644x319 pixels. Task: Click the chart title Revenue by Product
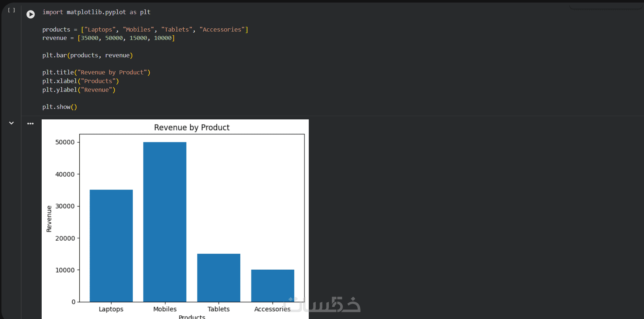click(x=192, y=127)
